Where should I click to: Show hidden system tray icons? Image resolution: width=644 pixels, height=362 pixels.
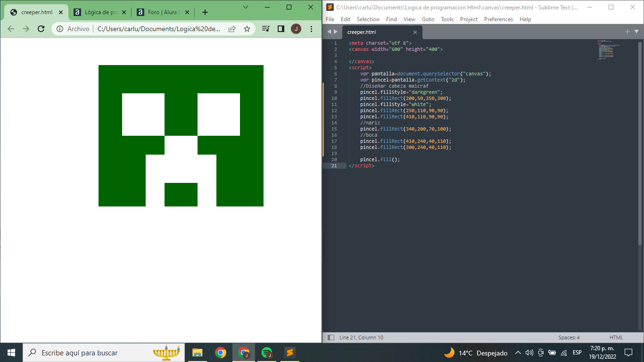pos(518,353)
